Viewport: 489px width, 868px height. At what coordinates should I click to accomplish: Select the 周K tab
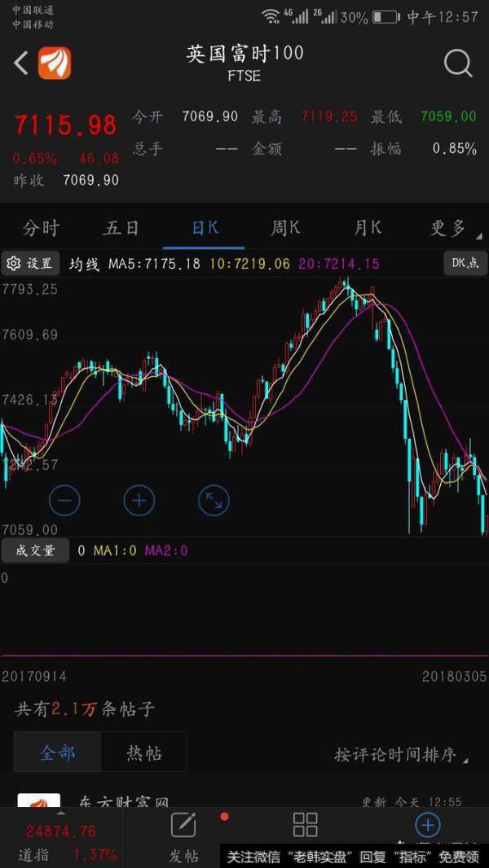click(x=285, y=228)
